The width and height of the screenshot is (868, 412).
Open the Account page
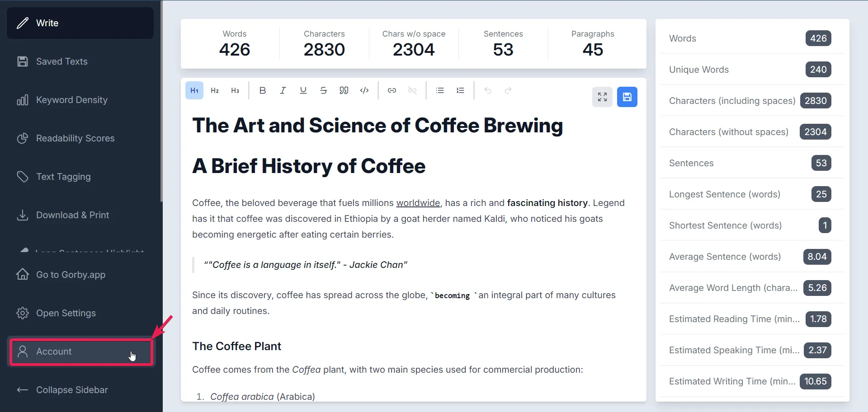54,351
